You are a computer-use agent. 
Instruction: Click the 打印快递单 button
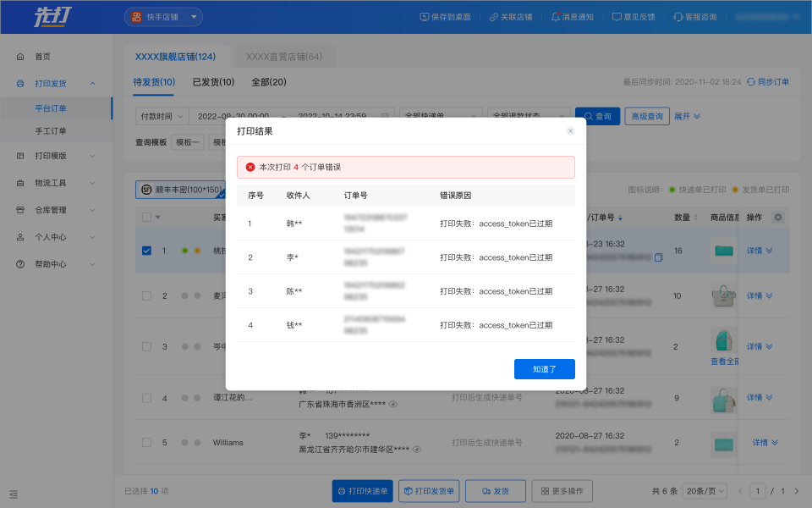coord(362,491)
